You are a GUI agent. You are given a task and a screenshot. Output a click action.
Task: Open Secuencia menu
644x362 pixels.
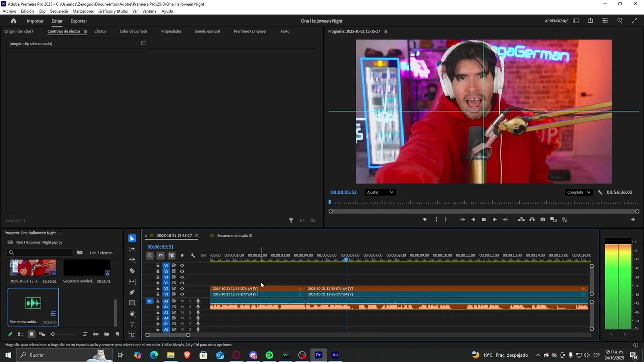point(59,11)
